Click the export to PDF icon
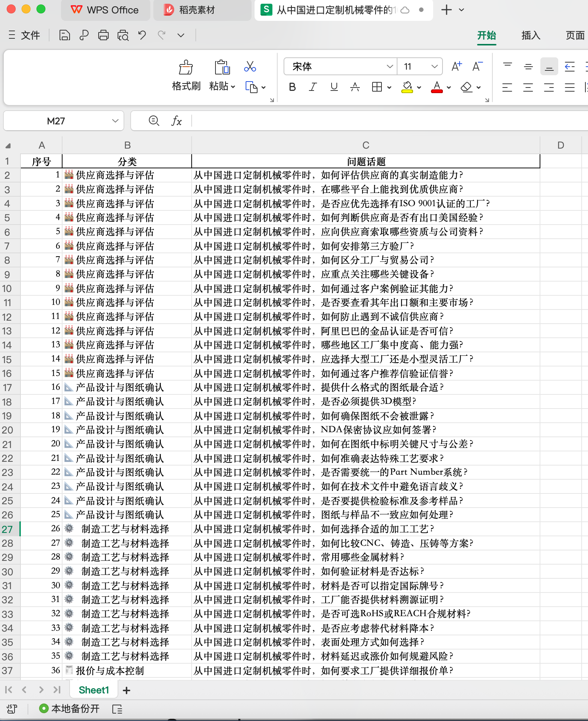 click(x=84, y=35)
